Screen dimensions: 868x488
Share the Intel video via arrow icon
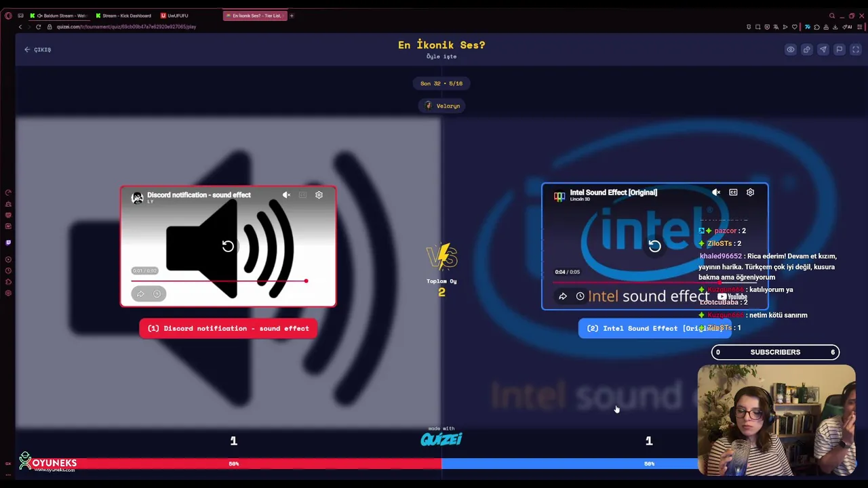[563, 296]
